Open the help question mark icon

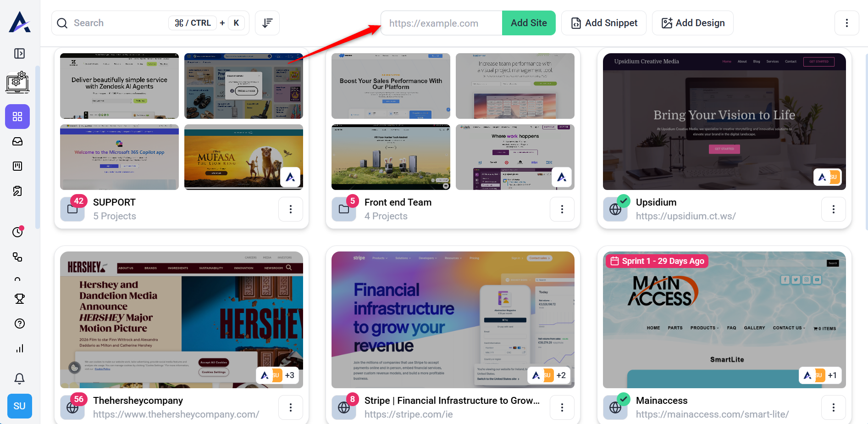(19, 324)
